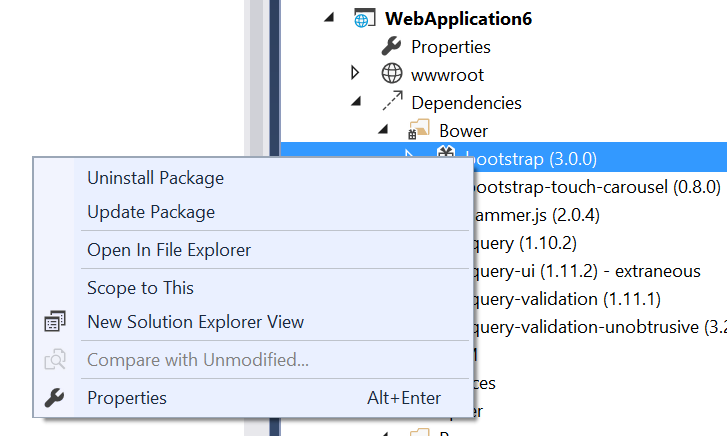Screen dimensions: 727x436
Task: Collapse the Dependencies node
Action: (356, 101)
